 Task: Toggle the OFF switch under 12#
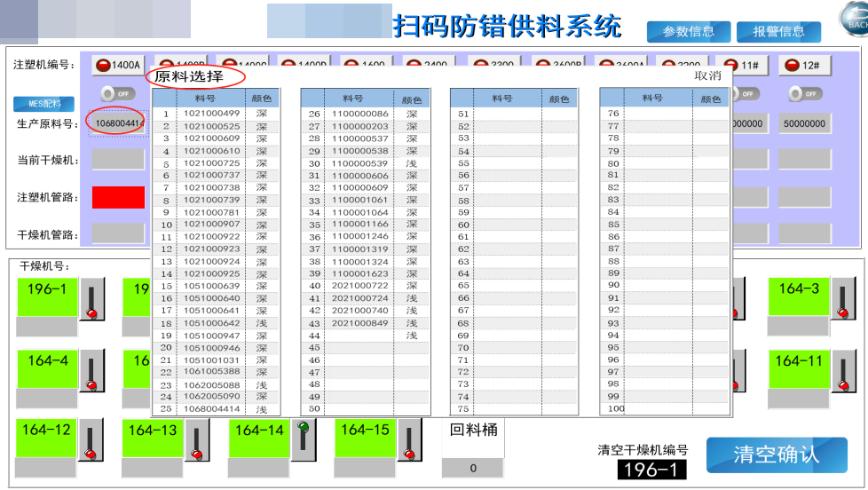pos(806,93)
